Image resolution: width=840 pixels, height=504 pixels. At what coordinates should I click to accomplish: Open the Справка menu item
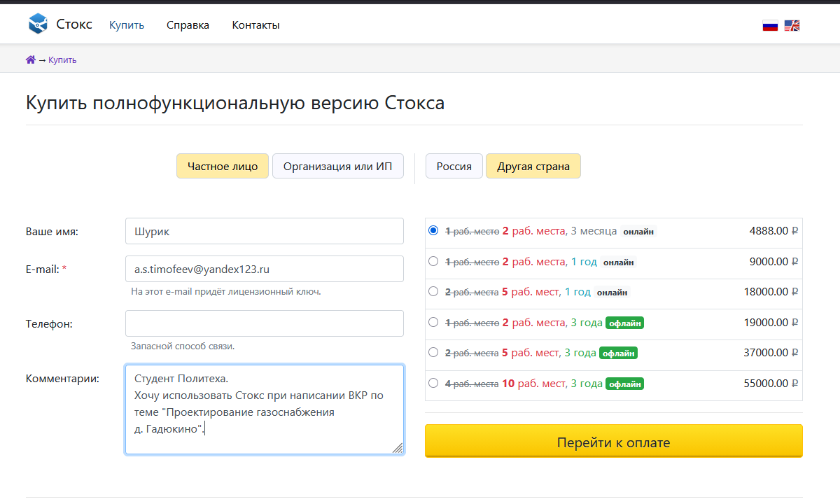tap(188, 25)
